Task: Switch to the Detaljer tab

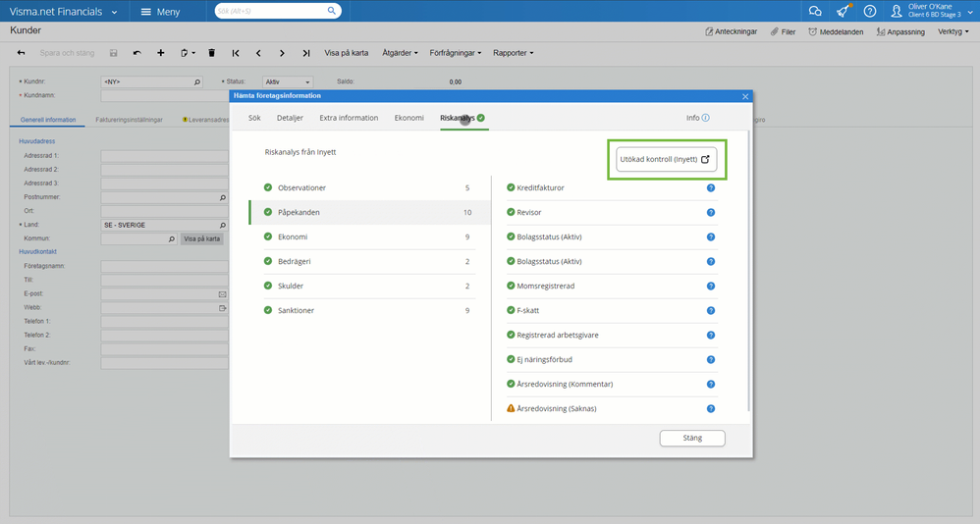Action: point(290,118)
